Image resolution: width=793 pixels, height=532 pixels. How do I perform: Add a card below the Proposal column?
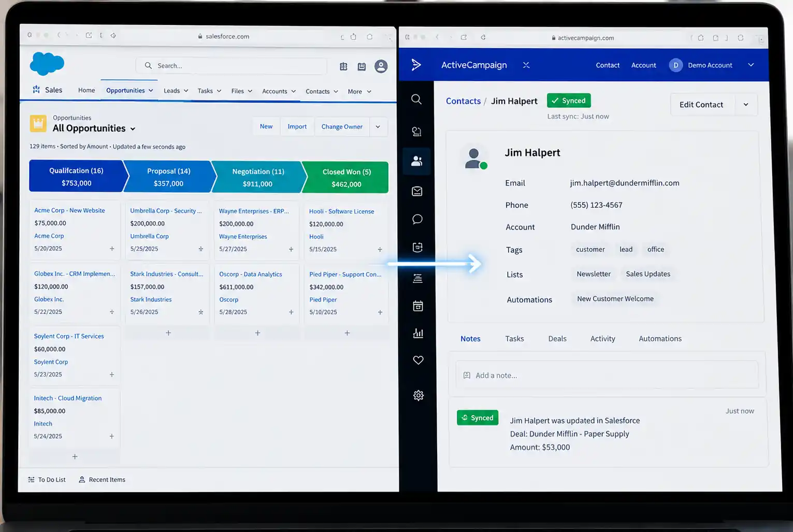tap(168, 333)
